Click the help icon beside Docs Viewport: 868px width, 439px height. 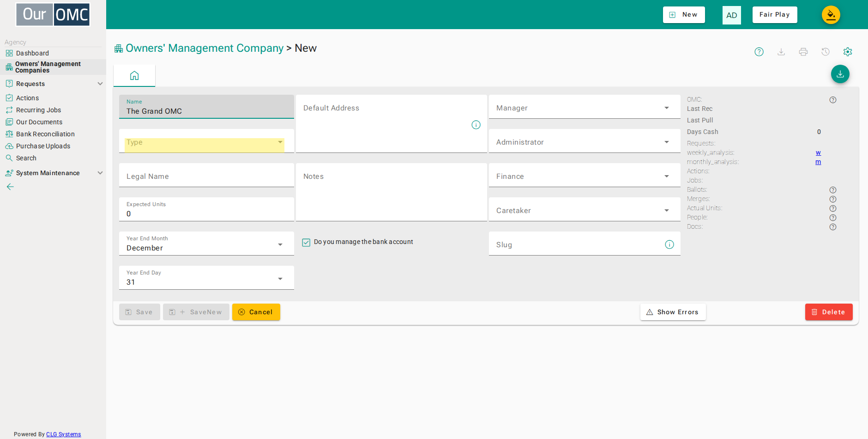coord(833,227)
